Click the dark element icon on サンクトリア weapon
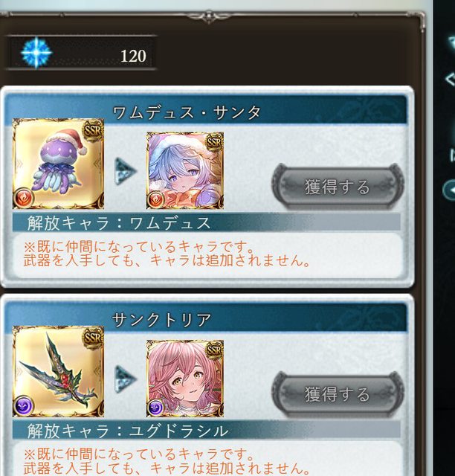The width and height of the screenshot is (455, 476). (x=23, y=406)
